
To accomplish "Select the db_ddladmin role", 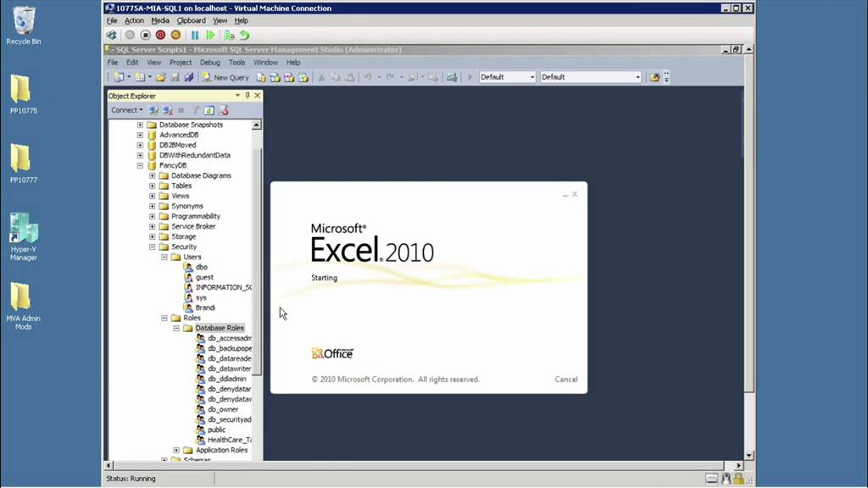I will [x=227, y=379].
